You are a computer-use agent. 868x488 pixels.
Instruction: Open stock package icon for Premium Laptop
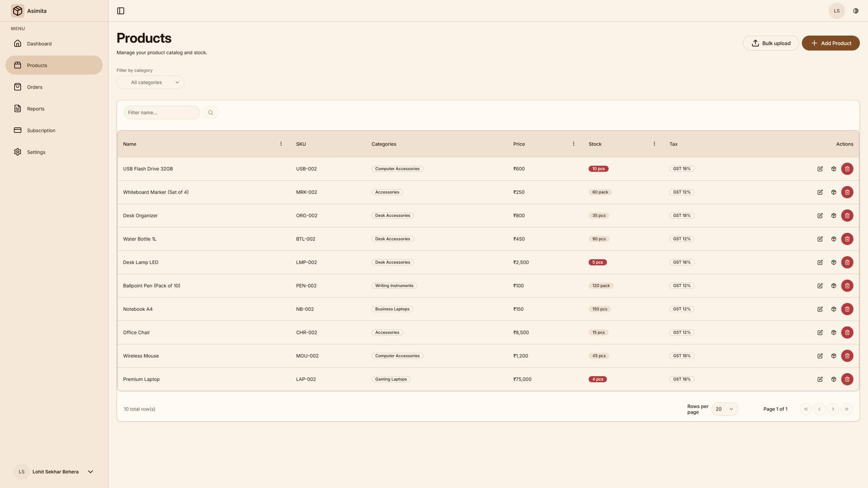pyautogui.click(x=834, y=379)
